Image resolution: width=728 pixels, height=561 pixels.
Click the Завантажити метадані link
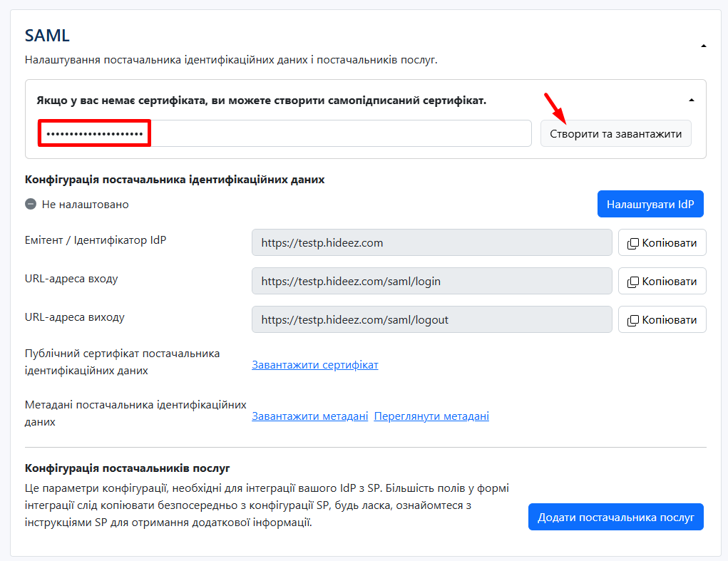309,416
